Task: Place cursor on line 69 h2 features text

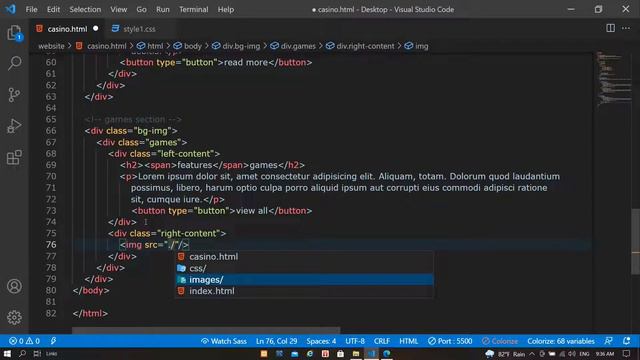Action: click(x=194, y=165)
